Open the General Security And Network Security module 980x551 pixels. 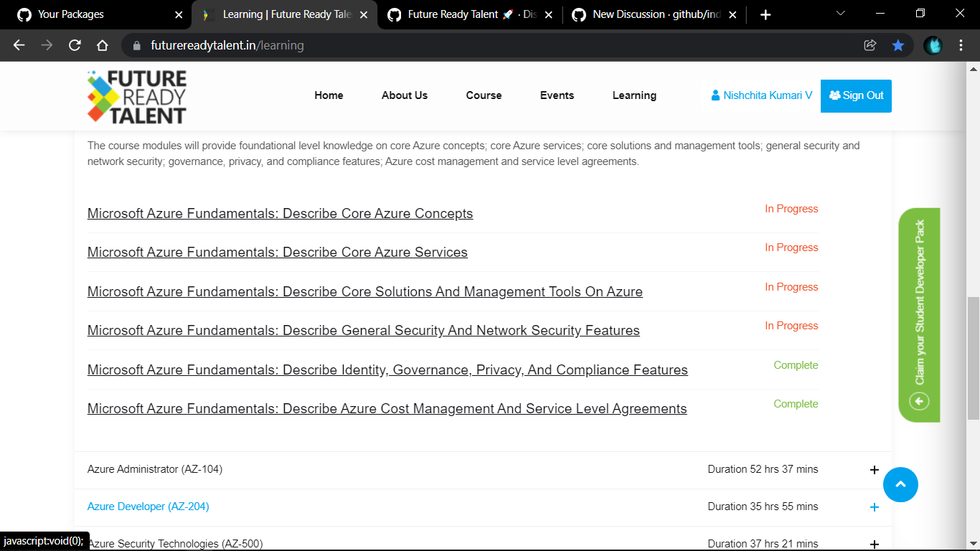click(x=364, y=331)
